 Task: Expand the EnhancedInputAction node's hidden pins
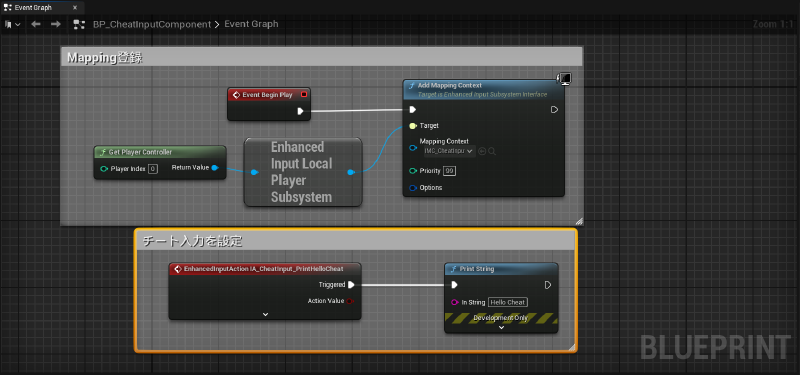point(265,314)
